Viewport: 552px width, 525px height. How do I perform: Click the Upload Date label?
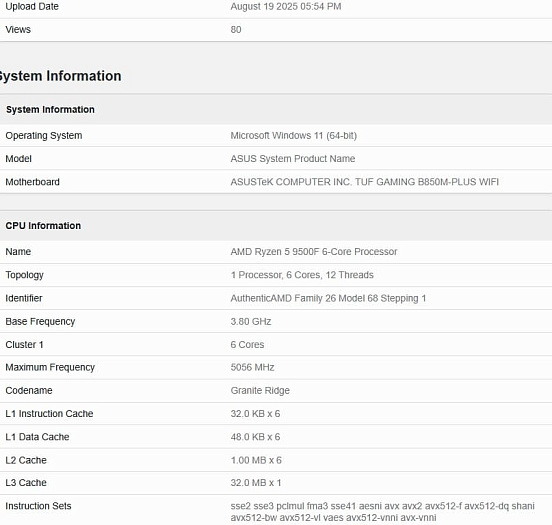pyautogui.click(x=32, y=7)
